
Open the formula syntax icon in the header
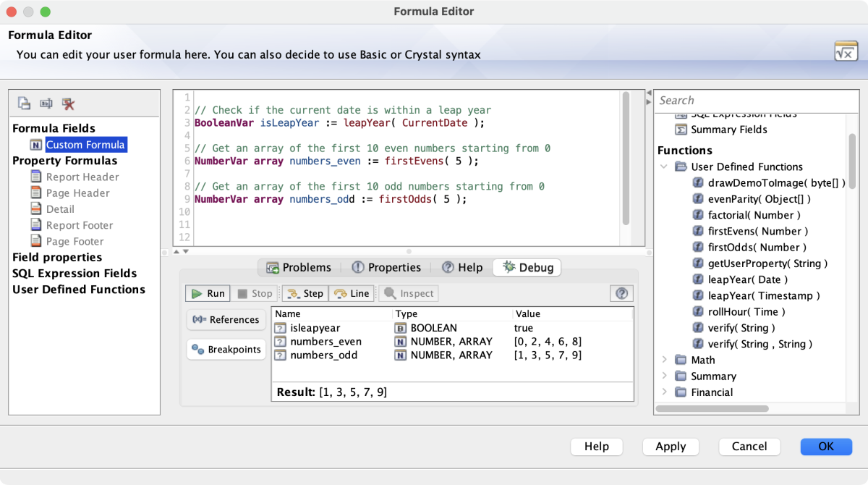click(x=845, y=50)
